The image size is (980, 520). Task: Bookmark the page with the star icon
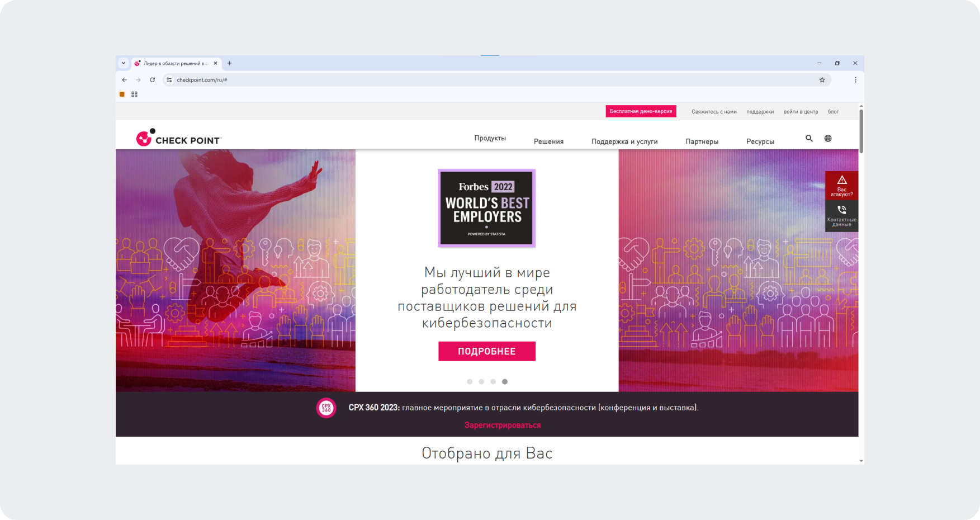click(x=822, y=80)
